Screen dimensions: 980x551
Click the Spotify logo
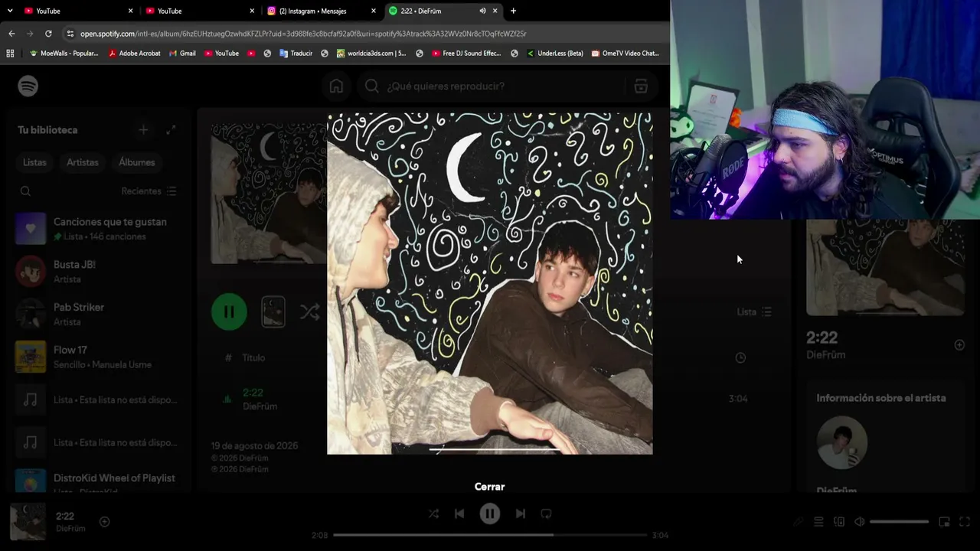(x=28, y=86)
